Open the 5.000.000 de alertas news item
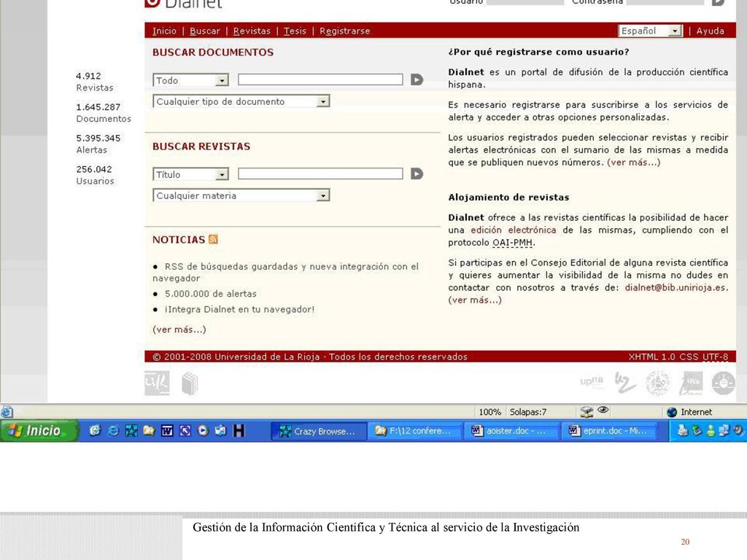The image size is (747, 560). (211, 294)
